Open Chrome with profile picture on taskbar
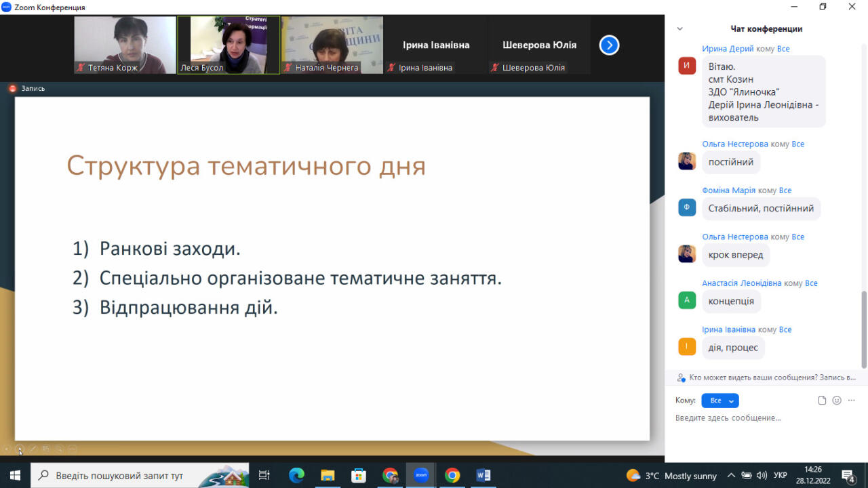868x488 pixels. (x=390, y=475)
